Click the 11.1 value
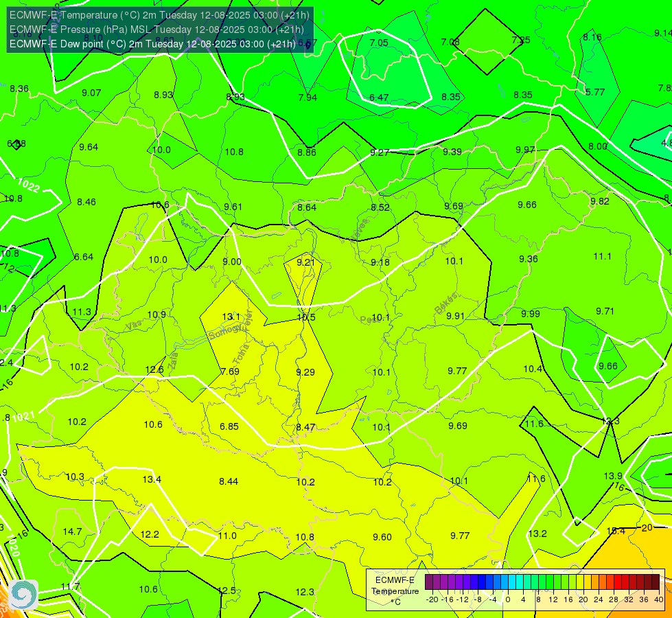This screenshot has width=672, height=618. pos(602,256)
